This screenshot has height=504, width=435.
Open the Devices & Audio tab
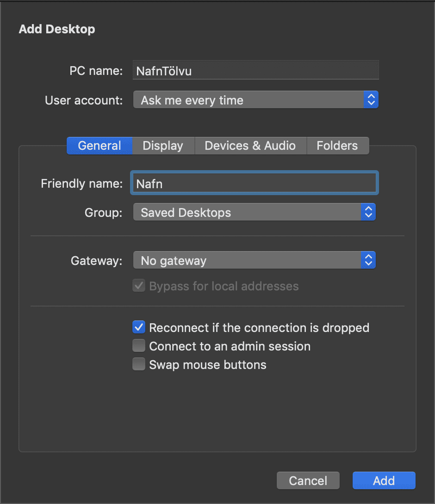point(250,146)
